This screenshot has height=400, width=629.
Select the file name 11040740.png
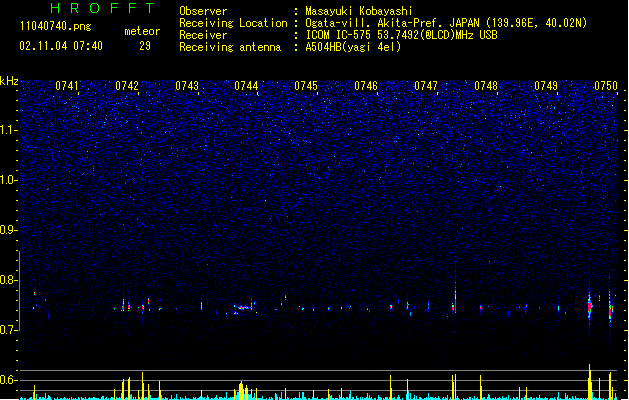tap(56, 27)
